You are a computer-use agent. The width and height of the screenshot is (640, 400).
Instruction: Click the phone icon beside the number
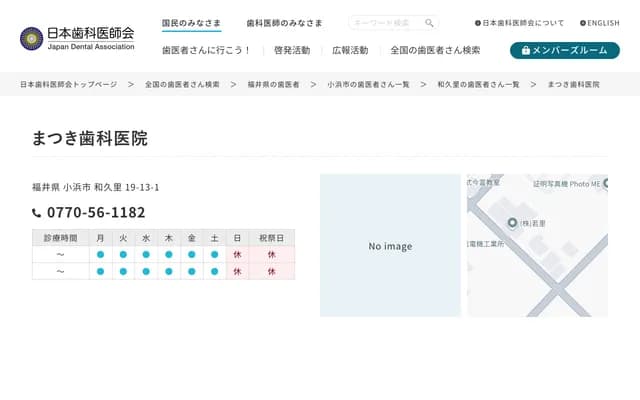pyautogui.click(x=37, y=213)
